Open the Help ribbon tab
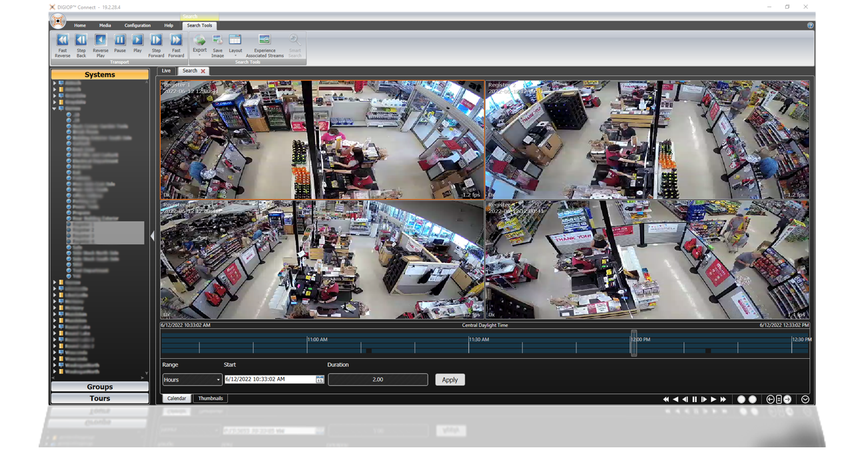 [x=169, y=25]
